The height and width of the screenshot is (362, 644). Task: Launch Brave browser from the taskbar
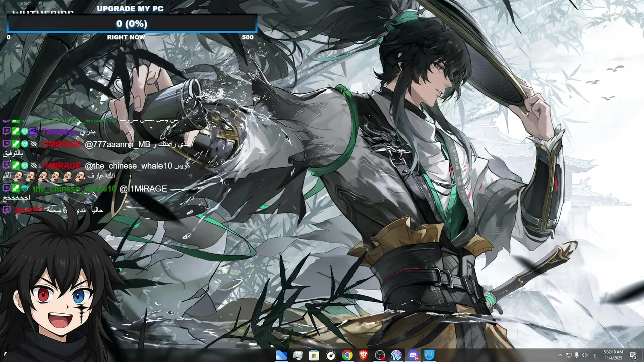[x=363, y=355]
